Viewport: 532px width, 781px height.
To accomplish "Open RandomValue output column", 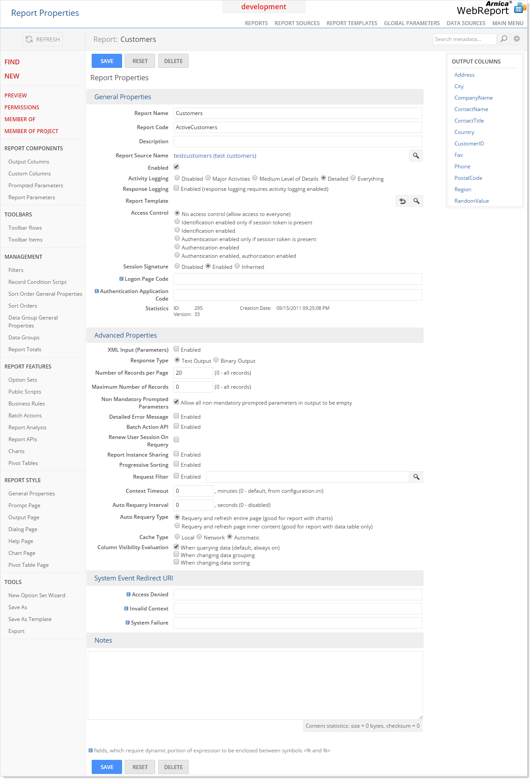I will tap(472, 201).
